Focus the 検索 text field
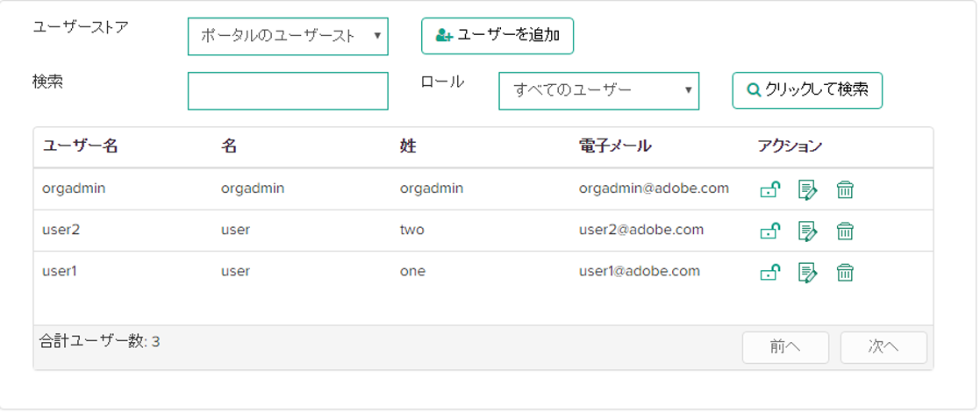This screenshot has height=413, width=980. [288, 91]
